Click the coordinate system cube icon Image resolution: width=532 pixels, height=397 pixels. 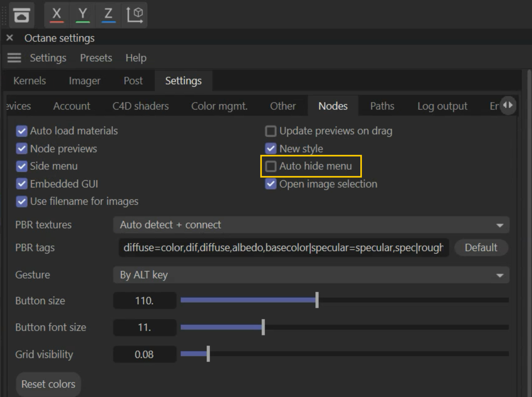(134, 15)
